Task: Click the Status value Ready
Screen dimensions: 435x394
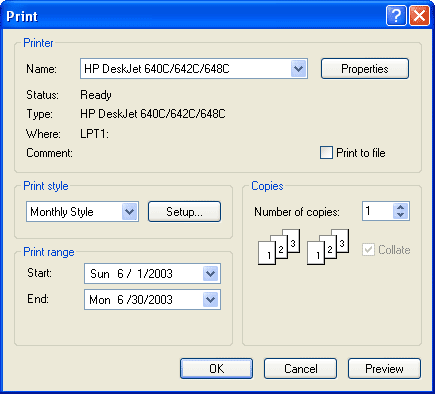Action: [x=96, y=95]
